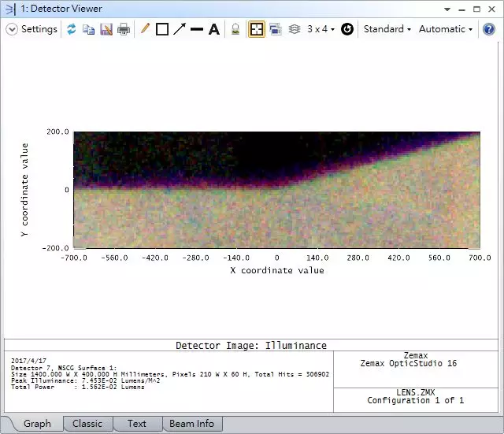Open the Standard dropdown menu
Screen dimensions: 504x434
click(387, 29)
